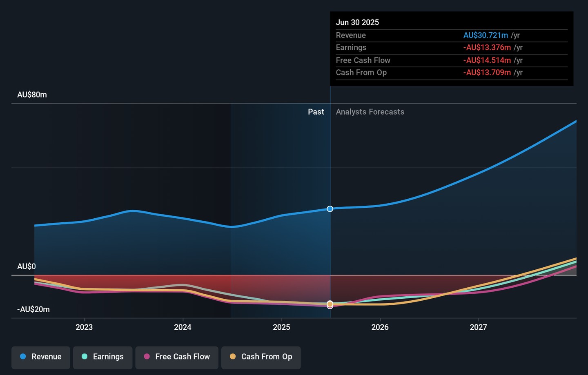Click the 2027 year label on axis
Viewport: 588px width, 375px height.
pyautogui.click(x=478, y=327)
